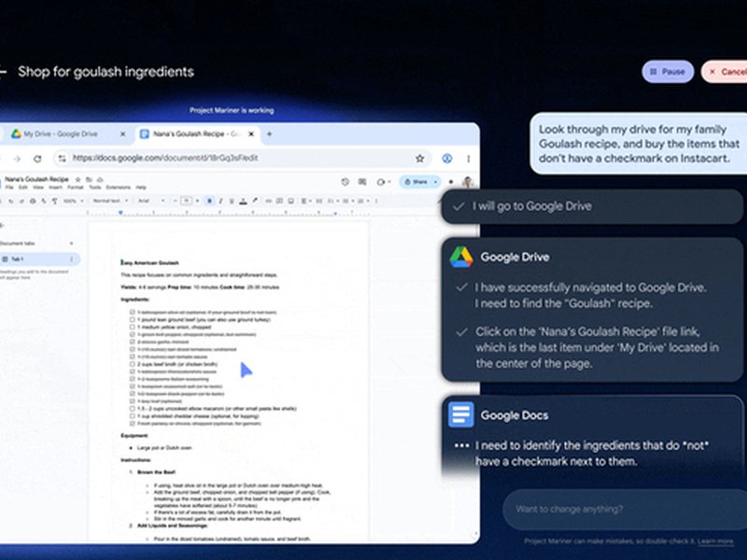Click the move to folder icon
The height and width of the screenshot is (560, 747).
point(89,179)
